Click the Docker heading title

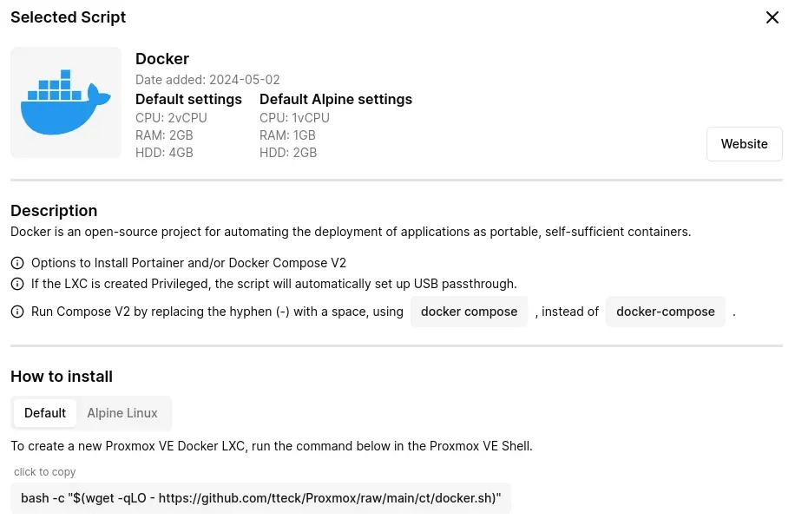pos(162,58)
